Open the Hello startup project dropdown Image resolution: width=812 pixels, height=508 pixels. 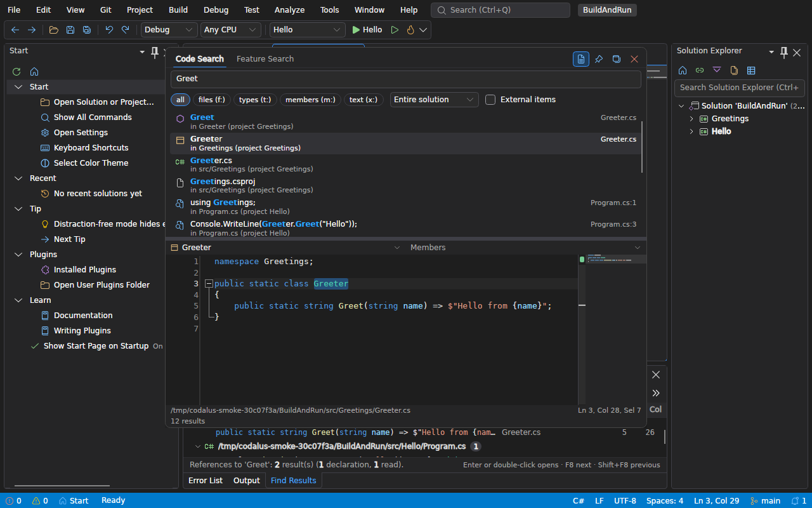coord(308,30)
